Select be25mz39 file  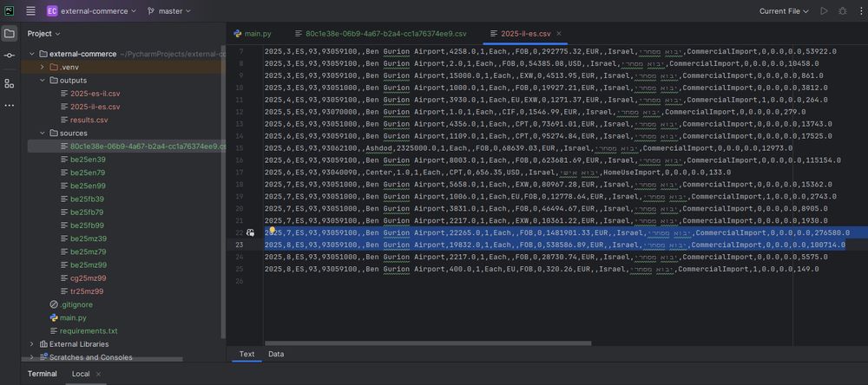coord(88,238)
